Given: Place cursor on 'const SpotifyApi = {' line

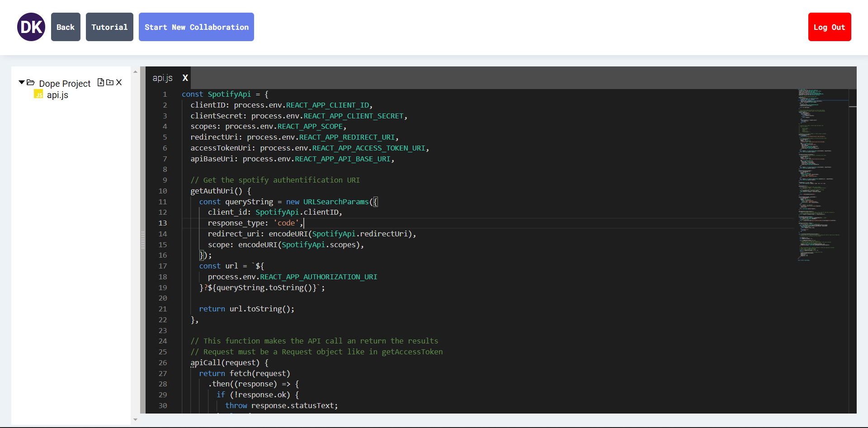Looking at the screenshot, I should click(225, 94).
